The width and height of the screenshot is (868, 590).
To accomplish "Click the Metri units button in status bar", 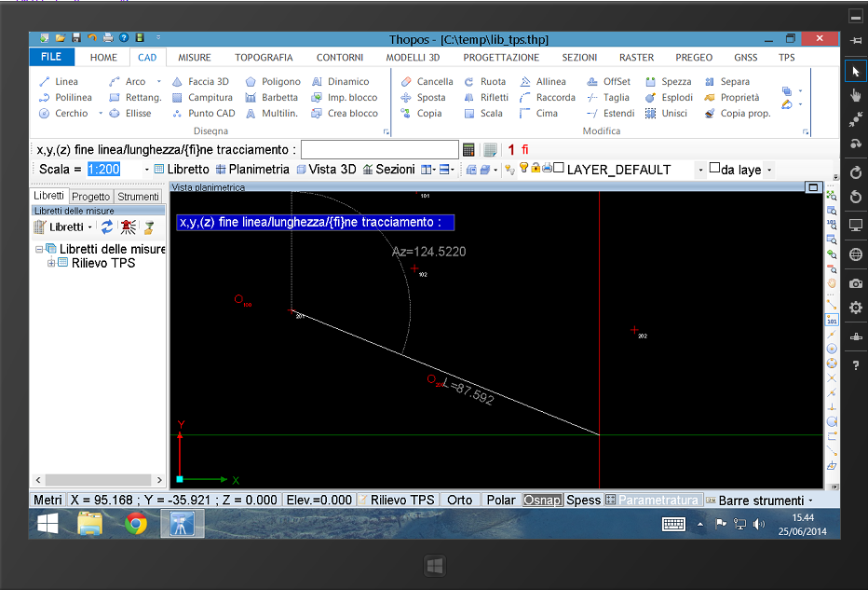I will pos(47,501).
